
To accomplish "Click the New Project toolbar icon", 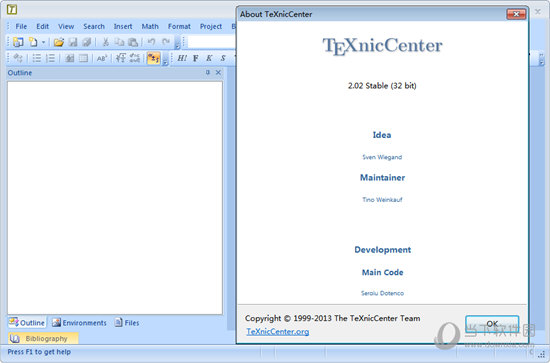I will pos(18,42).
